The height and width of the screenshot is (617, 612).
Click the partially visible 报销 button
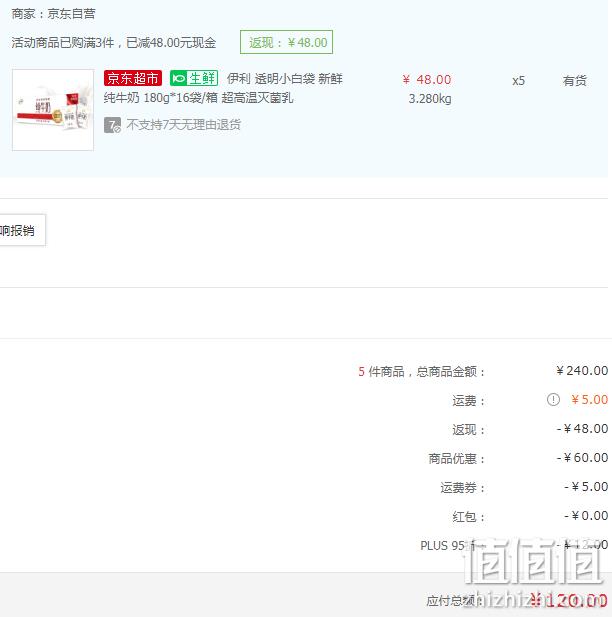pos(22,230)
